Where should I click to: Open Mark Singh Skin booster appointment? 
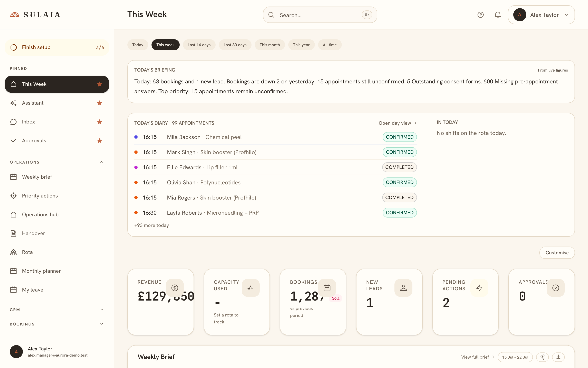click(x=276, y=152)
